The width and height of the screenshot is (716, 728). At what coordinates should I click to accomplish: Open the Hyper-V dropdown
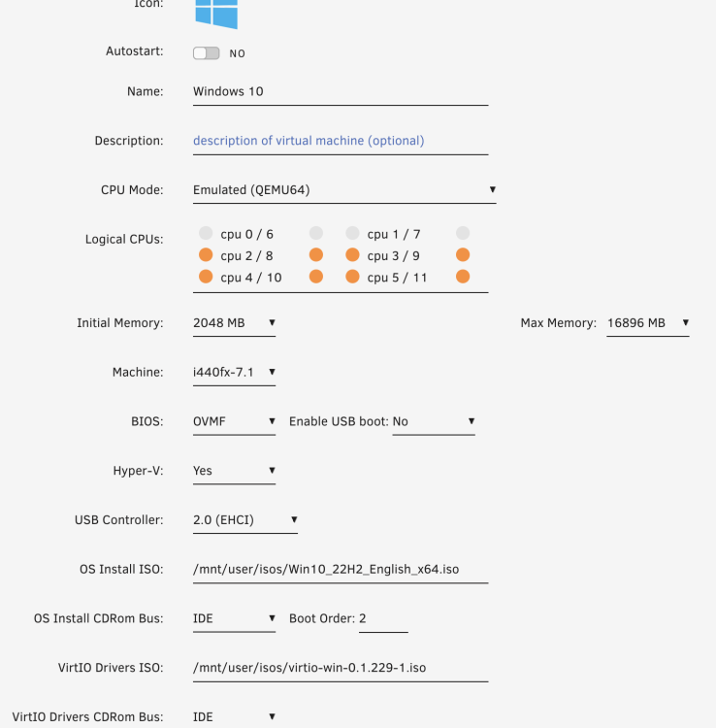point(234,471)
